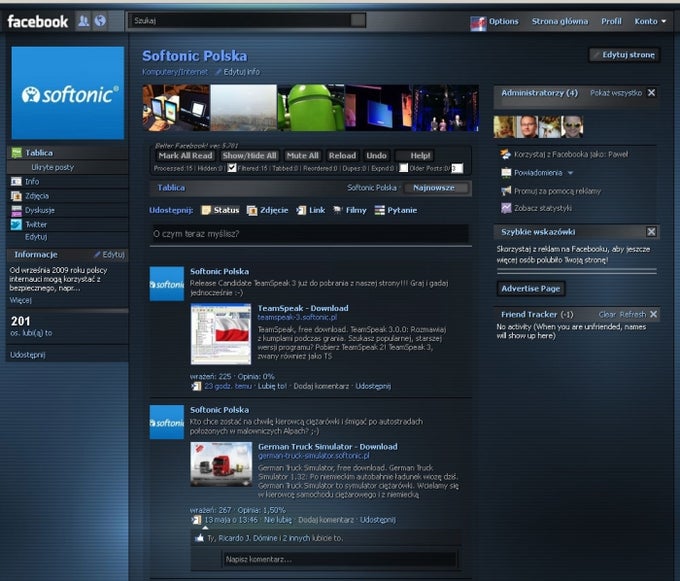Click Lubię to! on the TeamSpeak post
The width and height of the screenshot is (680, 581).
click(272, 386)
